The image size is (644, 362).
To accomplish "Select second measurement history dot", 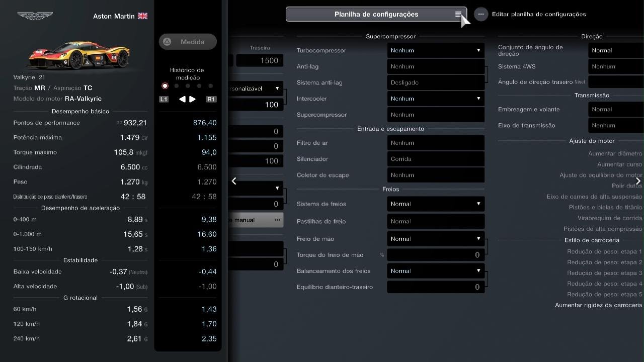I will point(176,86).
